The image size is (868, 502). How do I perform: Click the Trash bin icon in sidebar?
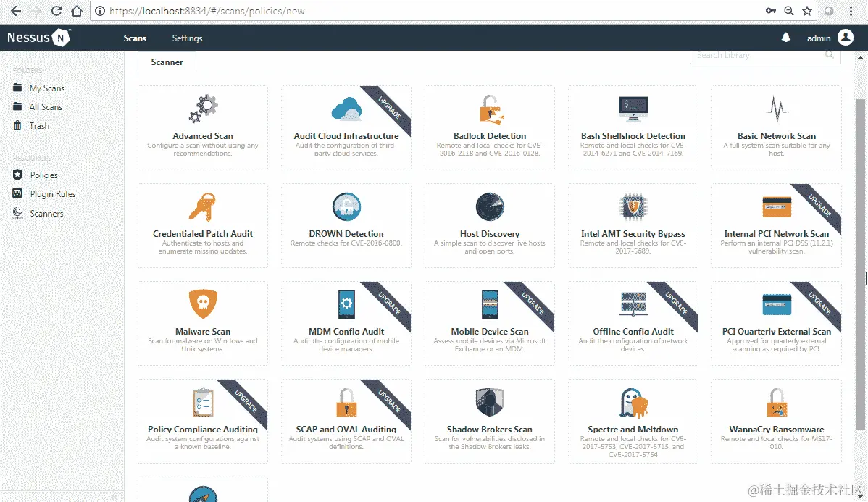[x=17, y=125]
